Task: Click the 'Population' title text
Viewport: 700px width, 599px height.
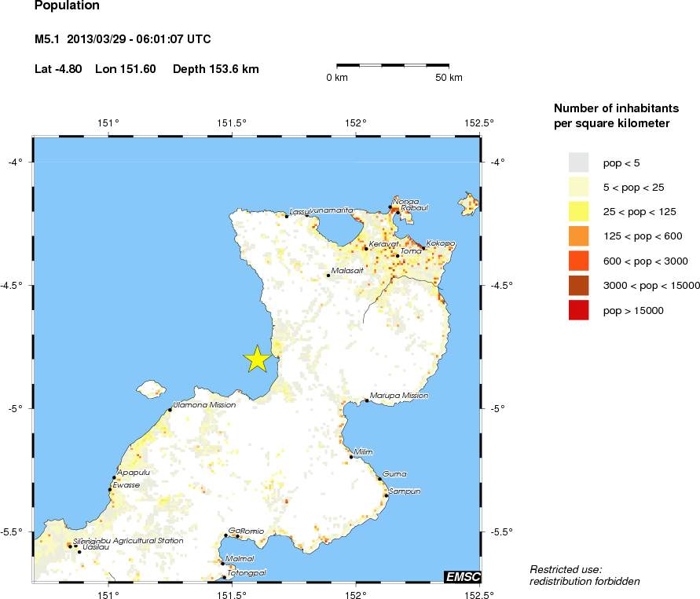Action: [x=68, y=6]
